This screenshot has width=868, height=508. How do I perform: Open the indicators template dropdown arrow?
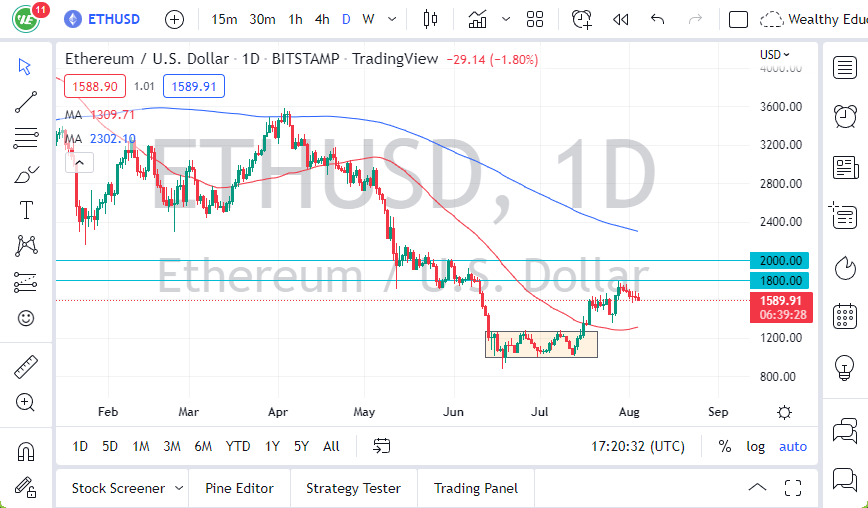click(506, 19)
